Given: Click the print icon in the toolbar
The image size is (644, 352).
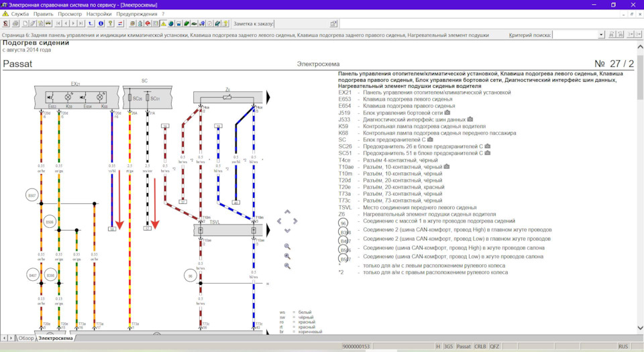Looking at the screenshot, I should (x=15, y=23).
